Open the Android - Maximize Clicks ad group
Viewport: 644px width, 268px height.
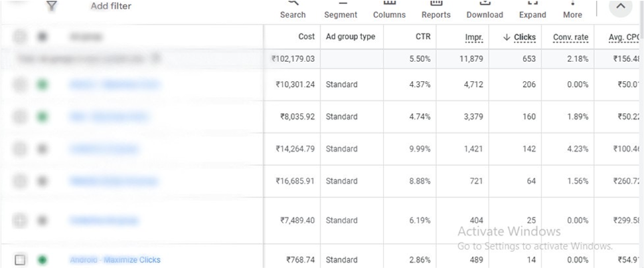115,260
